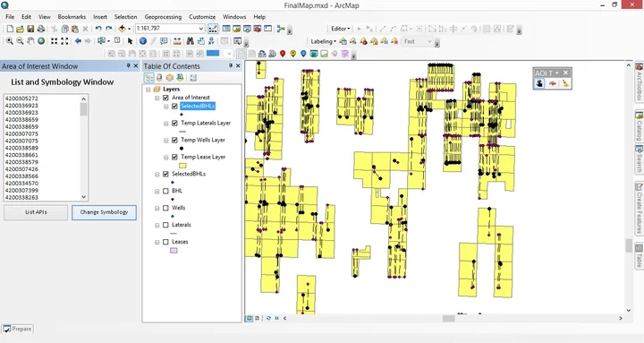Click the Temp Lease Layer yellow swatch
This screenshot has width=644, height=343.
click(x=182, y=166)
